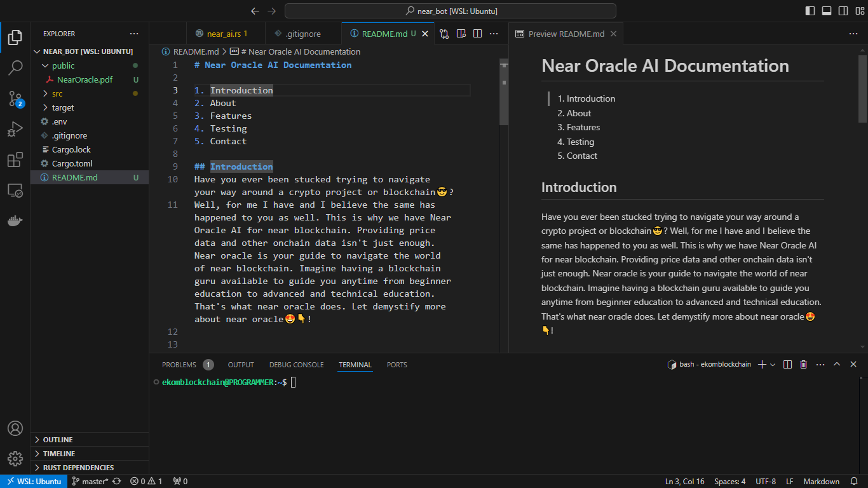The image size is (868, 488).
Task: Open errors and warnings count in status bar
Action: (146, 481)
